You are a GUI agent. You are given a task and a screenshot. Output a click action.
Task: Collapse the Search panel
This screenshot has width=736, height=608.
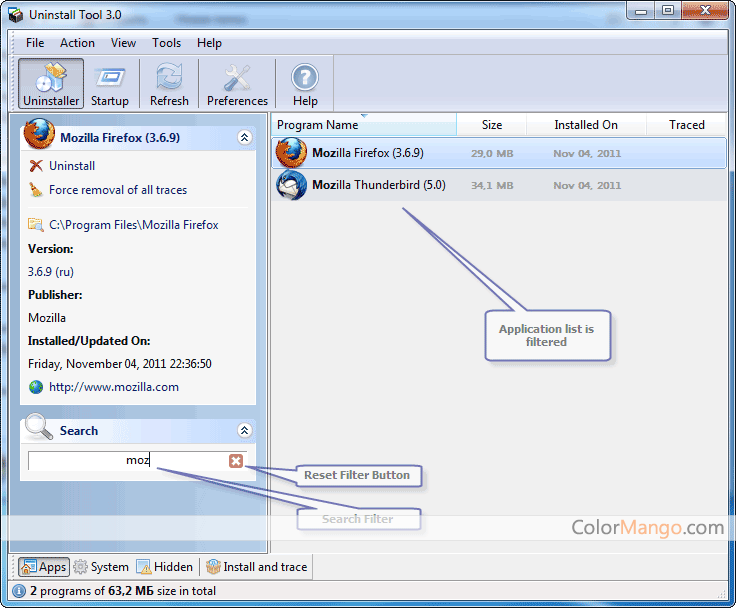point(245,431)
